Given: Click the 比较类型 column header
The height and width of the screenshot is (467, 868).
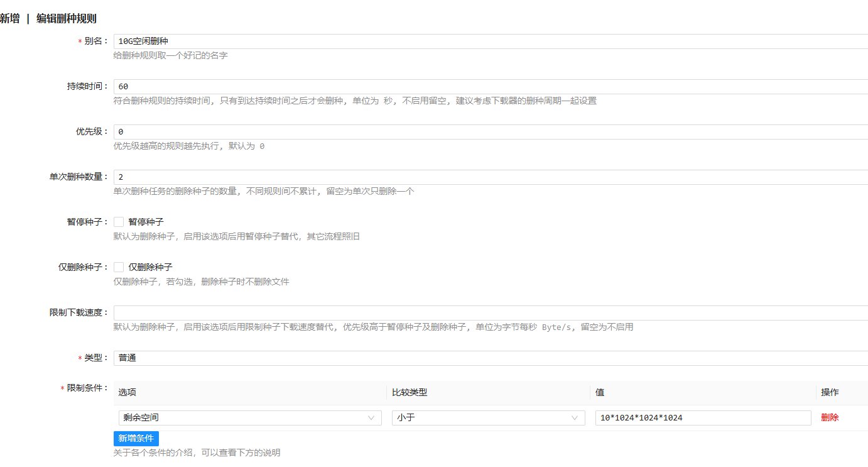Looking at the screenshot, I should pyautogui.click(x=410, y=392).
